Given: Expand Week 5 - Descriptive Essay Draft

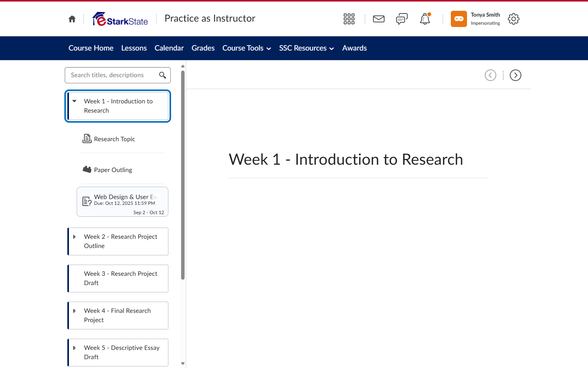Looking at the screenshot, I should click(x=74, y=348).
